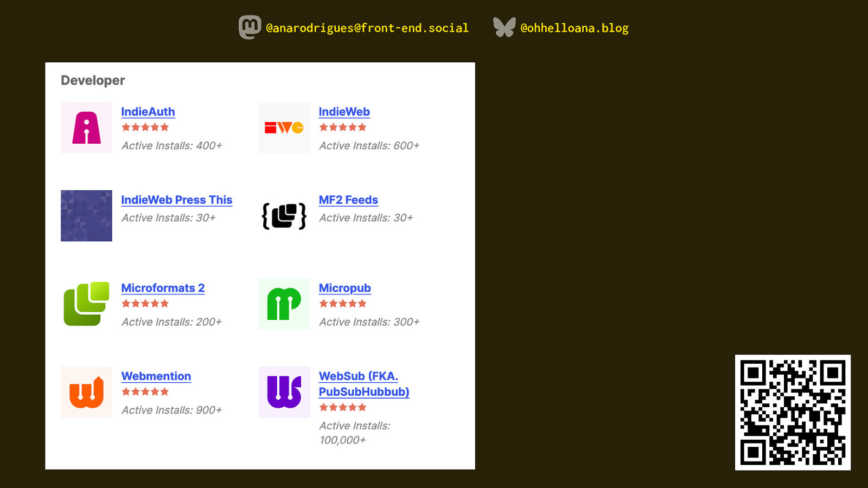Click the Webmention star rating
This screenshot has width=868, height=488.
(145, 391)
